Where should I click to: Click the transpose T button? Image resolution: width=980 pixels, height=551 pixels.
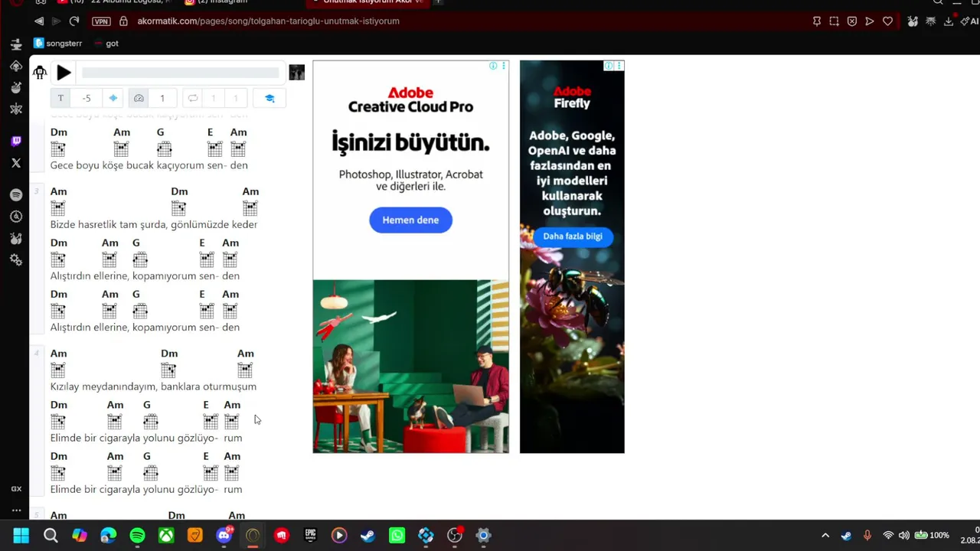60,98
